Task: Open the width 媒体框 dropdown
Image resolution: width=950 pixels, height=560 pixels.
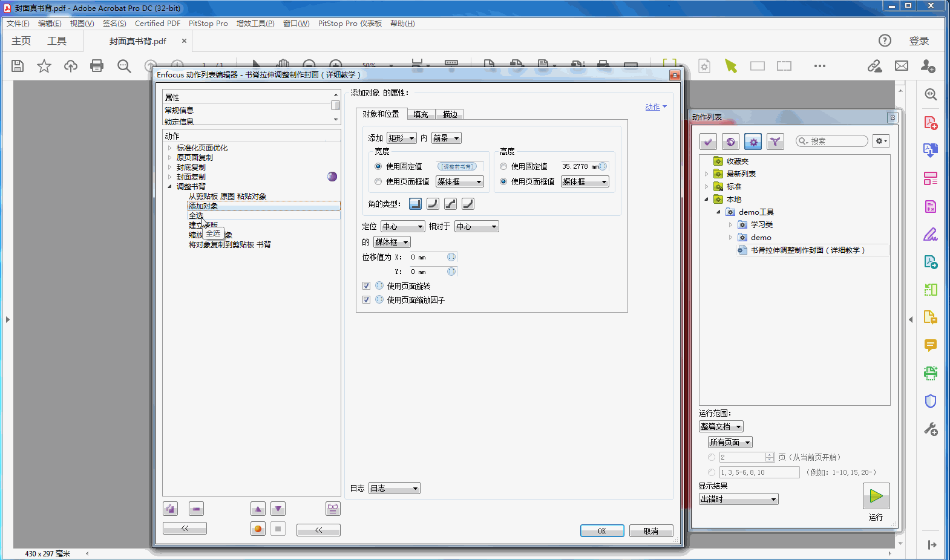Action: tap(460, 181)
